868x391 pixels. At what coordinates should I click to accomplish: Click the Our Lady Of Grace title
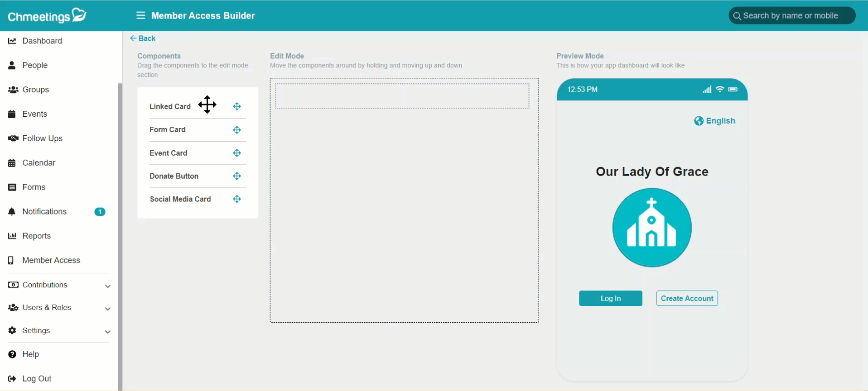pos(652,172)
